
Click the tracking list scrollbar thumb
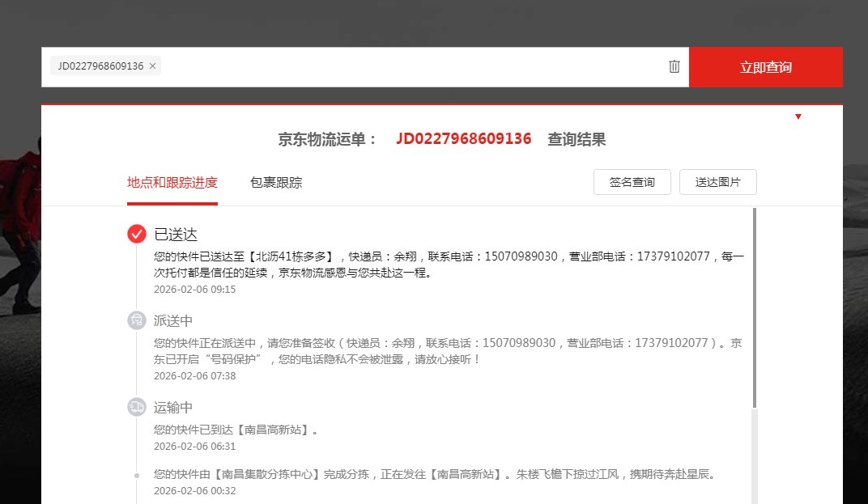755,307
